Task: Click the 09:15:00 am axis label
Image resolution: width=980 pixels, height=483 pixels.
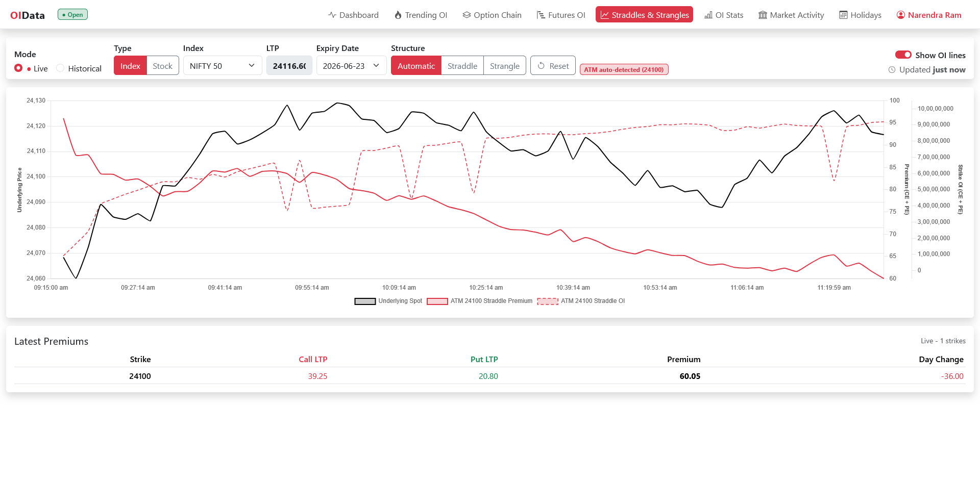Action: pyautogui.click(x=51, y=288)
